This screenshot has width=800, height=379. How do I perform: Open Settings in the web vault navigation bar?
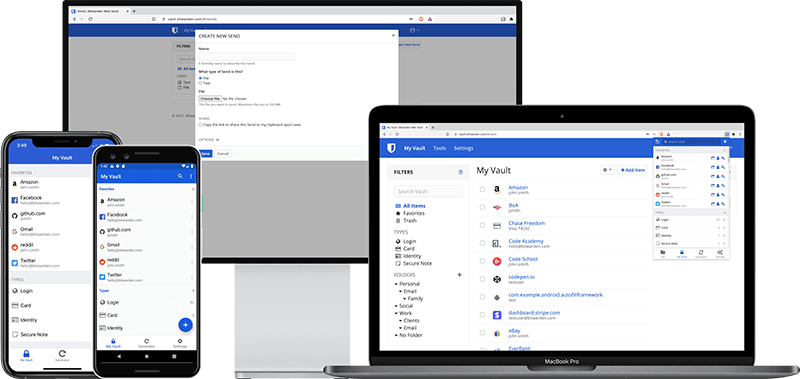(463, 148)
